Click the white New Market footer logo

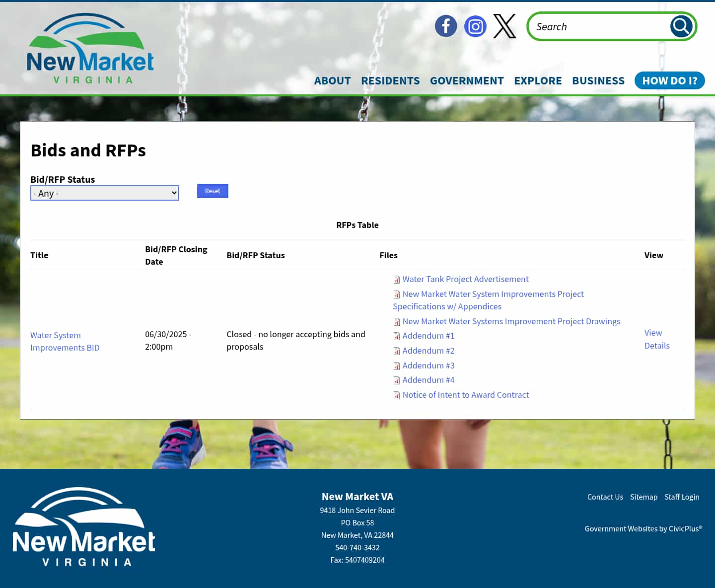84,526
